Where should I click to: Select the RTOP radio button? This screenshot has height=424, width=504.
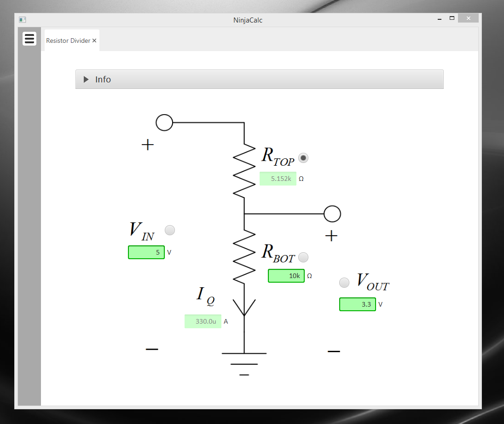click(303, 158)
